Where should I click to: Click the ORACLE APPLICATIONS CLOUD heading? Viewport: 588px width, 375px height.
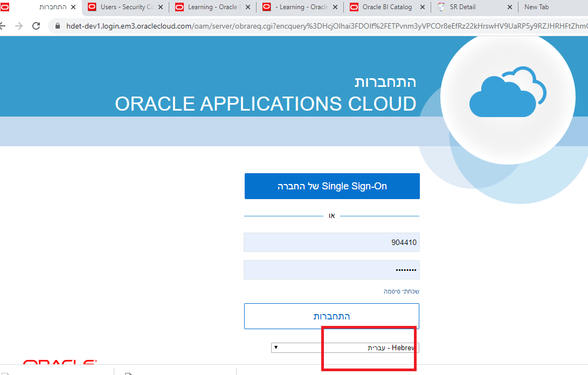[266, 104]
